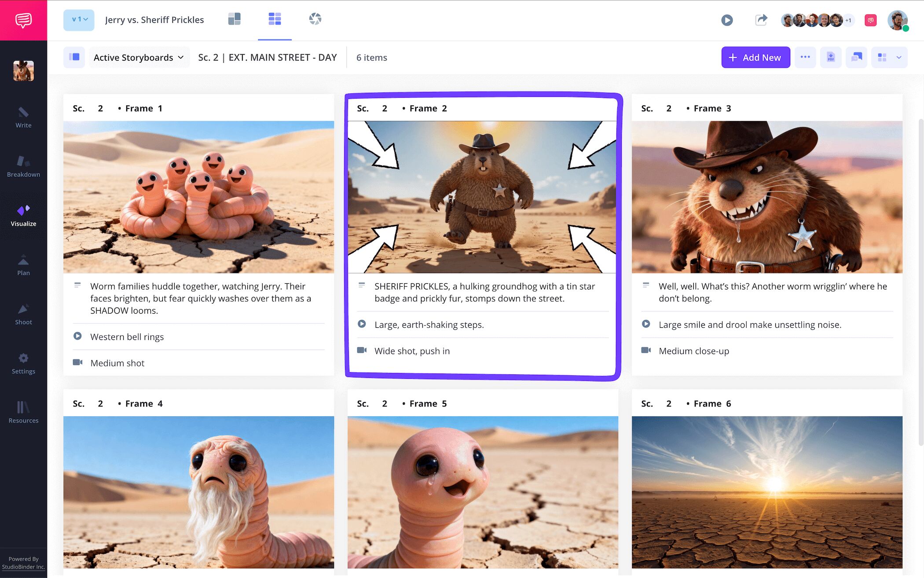The image size is (924, 578).
Task: Expand the v1 version dropdown
Action: pos(79,20)
